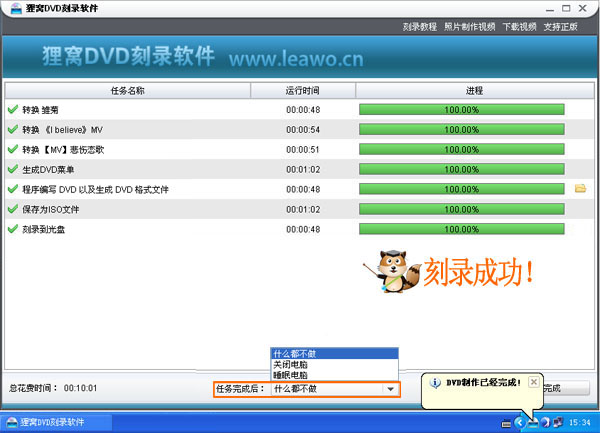Image resolution: width=600 pixels, height=433 pixels.
Task: Click the green check next to 转换 【MV】悲伤恋歌
Action: click(13, 149)
